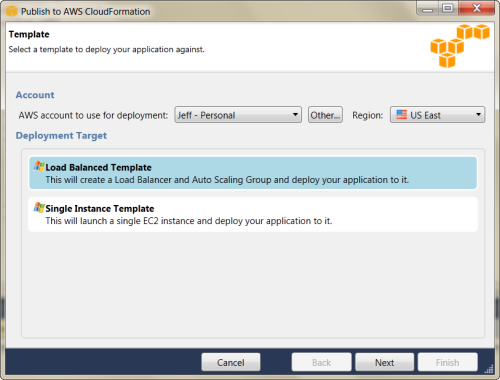The height and width of the screenshot is (380, 500).
Task: Click the resize grip at window corner
Action: (x=489, y=369)
